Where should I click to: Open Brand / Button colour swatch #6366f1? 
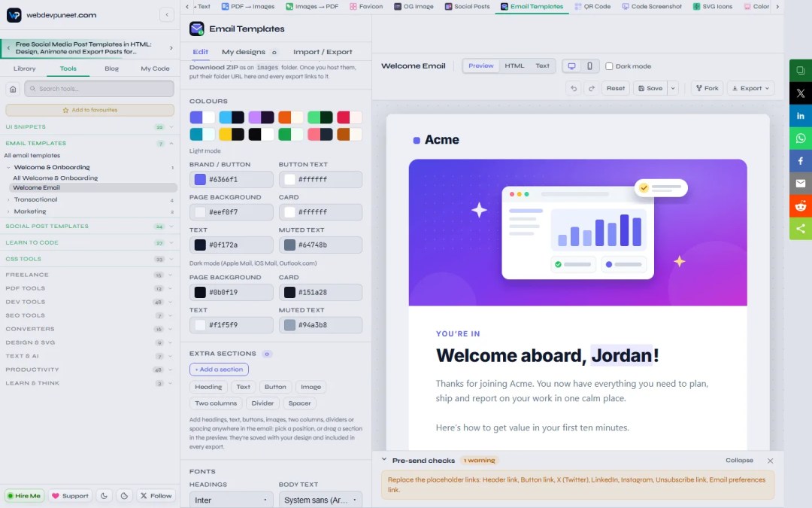coord(200,179)
